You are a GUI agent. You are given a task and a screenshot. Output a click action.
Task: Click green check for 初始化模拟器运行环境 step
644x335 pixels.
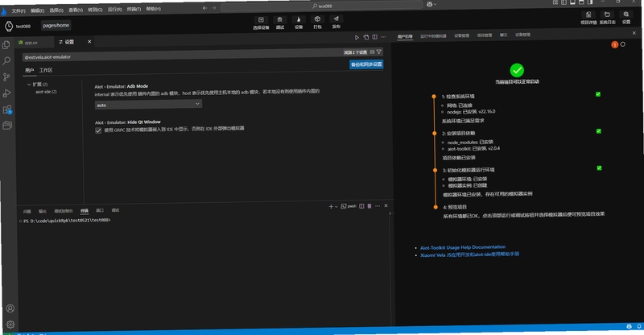click(x=599, y=168)
